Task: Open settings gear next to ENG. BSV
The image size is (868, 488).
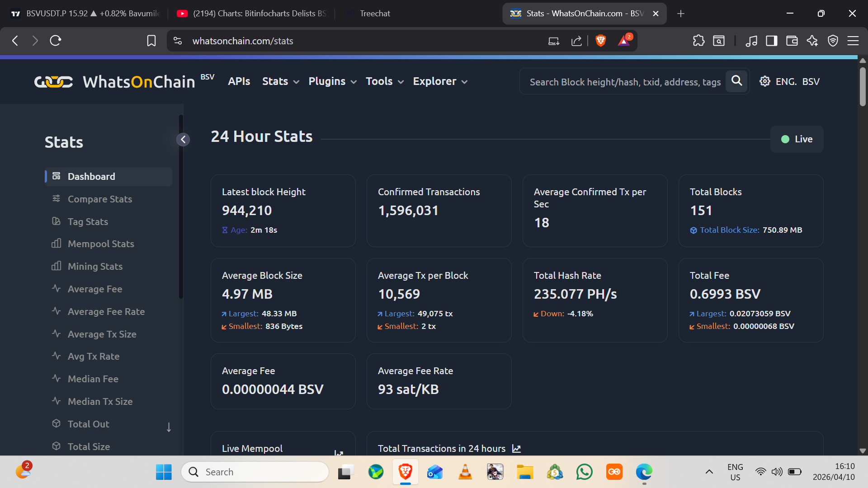Action: coord(764,81)
